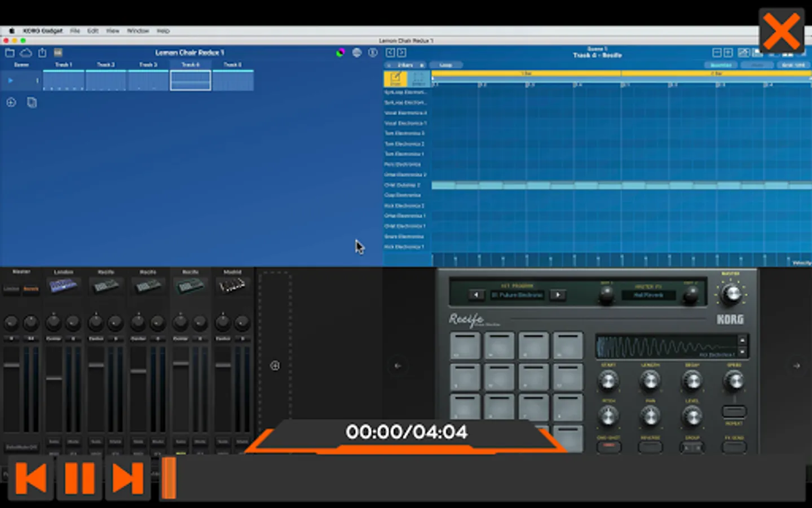Open the cloud storage icon
The width and height of the screenshot is (812, 508).
(26, 52)
